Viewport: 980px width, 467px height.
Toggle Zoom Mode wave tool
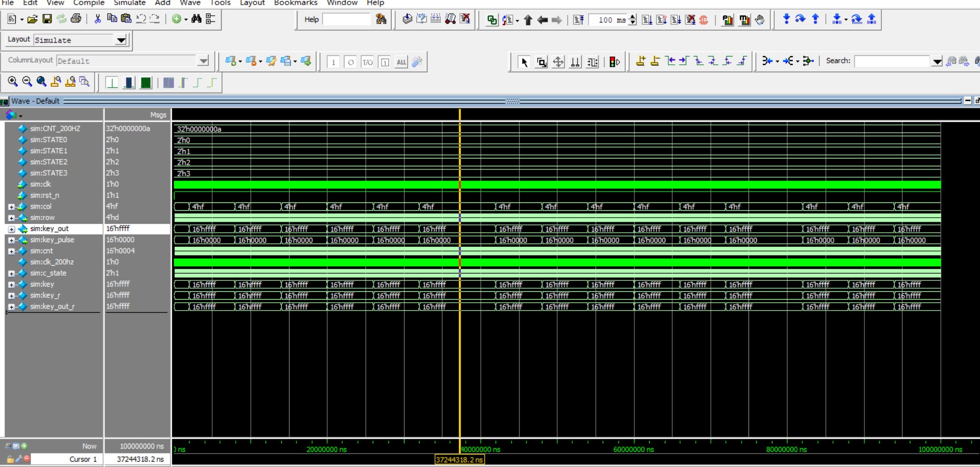(541, 62)
